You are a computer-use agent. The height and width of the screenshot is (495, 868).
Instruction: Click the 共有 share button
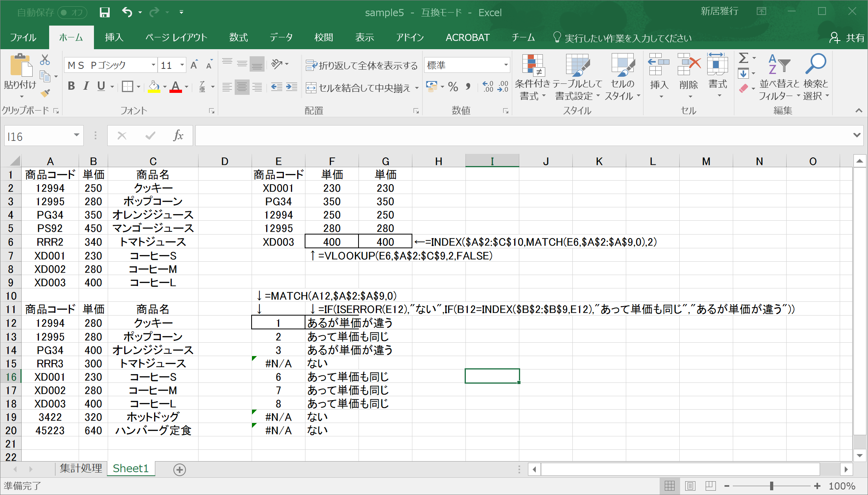(847, 38)
